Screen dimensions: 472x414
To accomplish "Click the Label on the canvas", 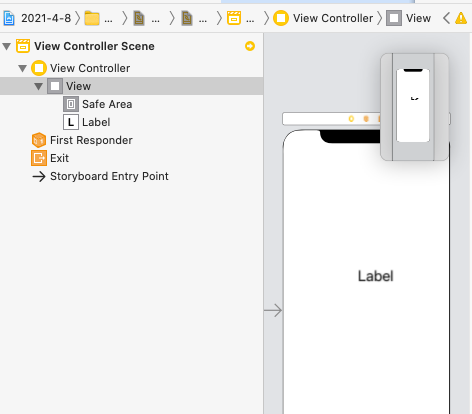I will tap(376, 276).
